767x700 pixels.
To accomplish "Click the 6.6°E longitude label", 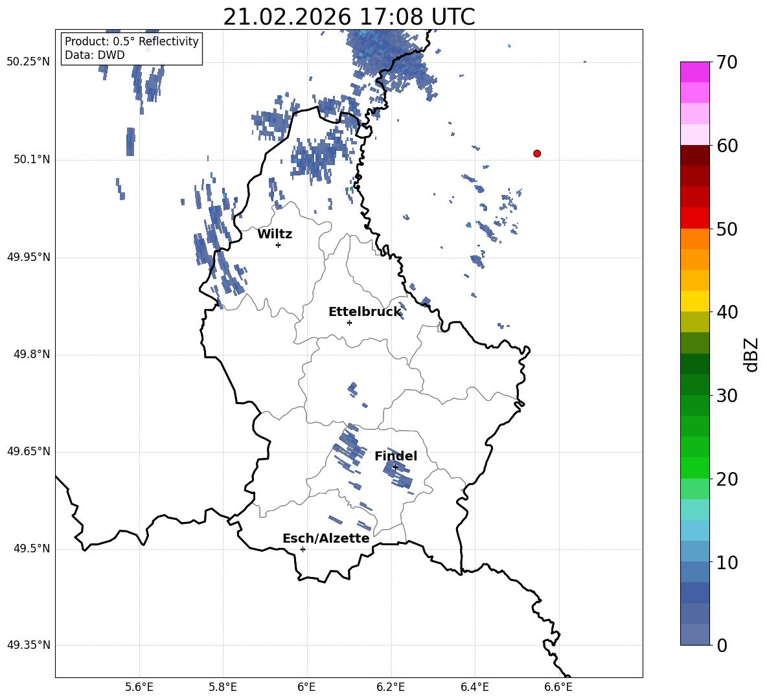I will (x=558, y=687).
